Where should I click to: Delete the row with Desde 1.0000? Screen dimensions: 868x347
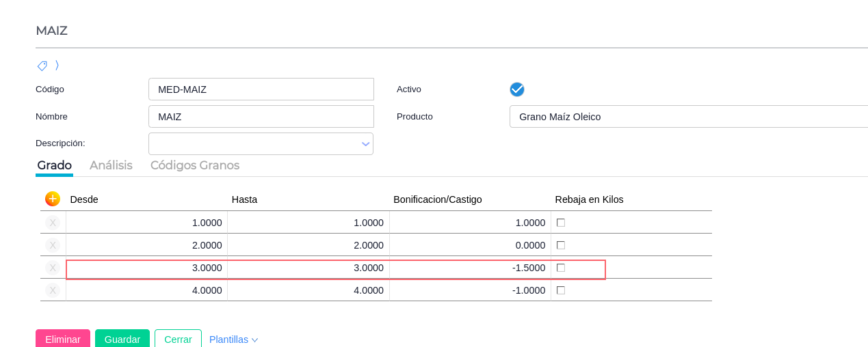53,223
